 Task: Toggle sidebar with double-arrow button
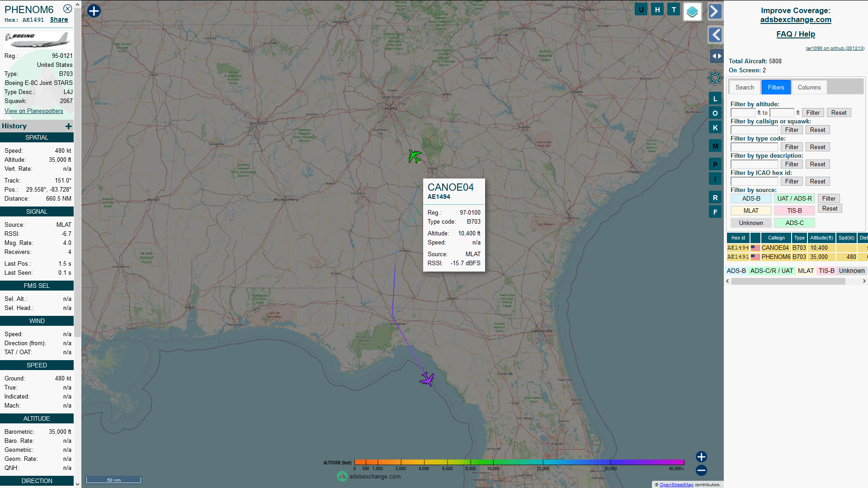pyautogui.click(x=717, y=56)
